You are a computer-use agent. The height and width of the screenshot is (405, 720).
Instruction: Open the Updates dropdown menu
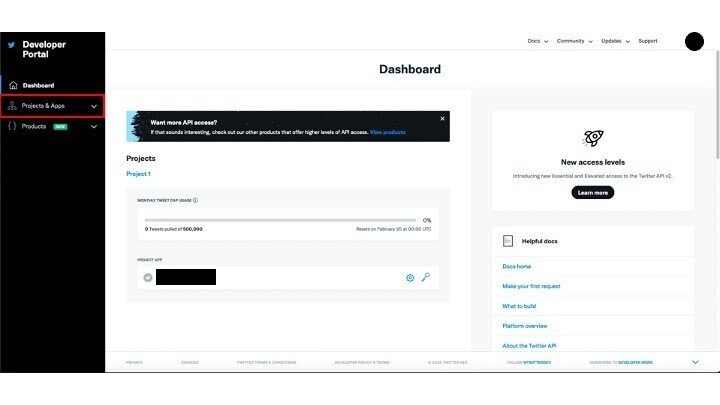(615, 41)
